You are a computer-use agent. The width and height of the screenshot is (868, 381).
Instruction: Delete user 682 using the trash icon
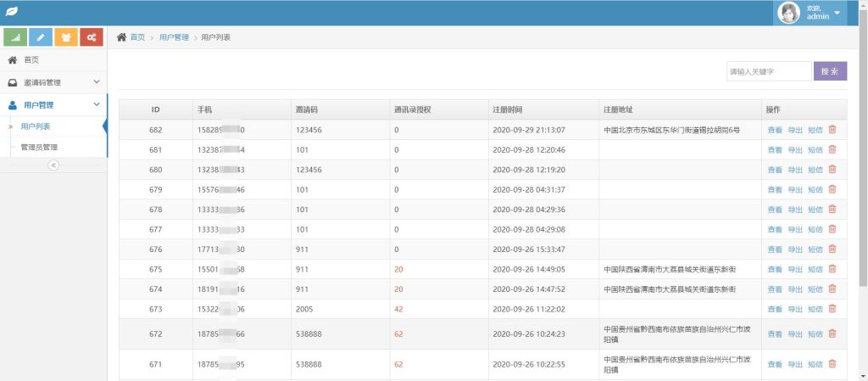[x=832, y=130]
